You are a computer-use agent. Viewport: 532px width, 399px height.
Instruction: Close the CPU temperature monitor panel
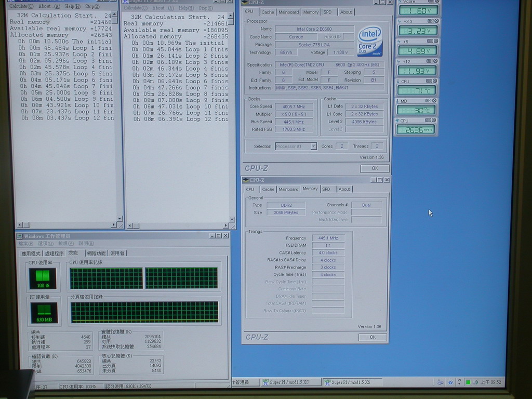click(x=435, y=81)
